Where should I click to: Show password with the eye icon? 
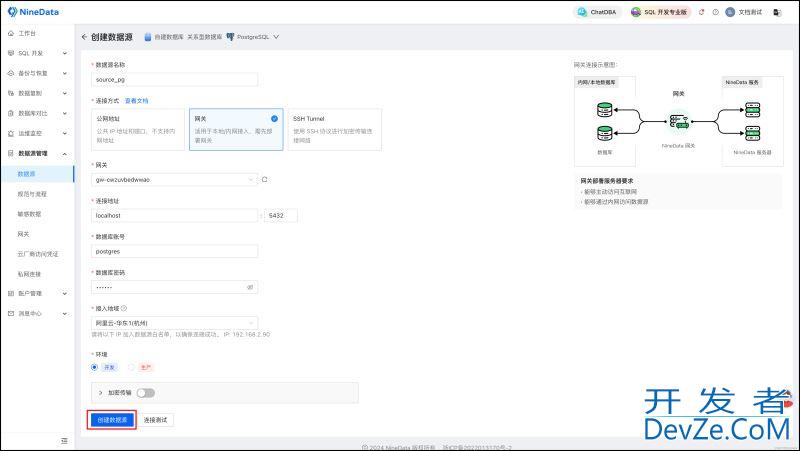250,287
